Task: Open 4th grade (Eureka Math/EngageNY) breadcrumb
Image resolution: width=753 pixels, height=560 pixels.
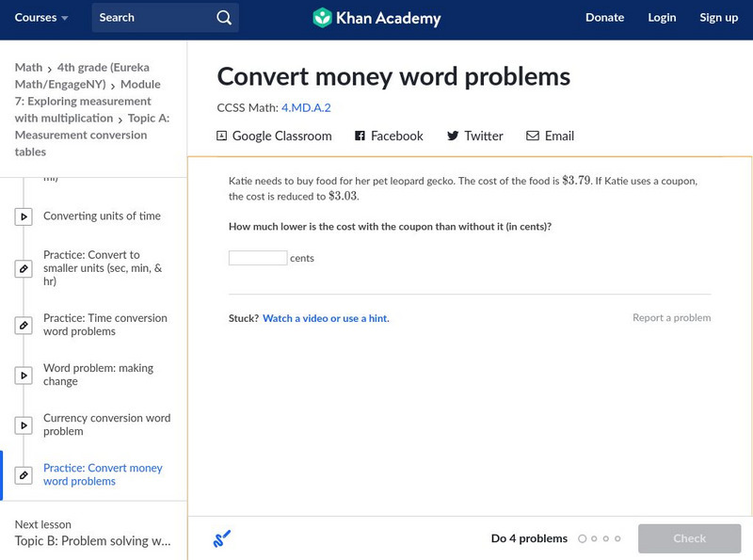Action: [82, 76]
